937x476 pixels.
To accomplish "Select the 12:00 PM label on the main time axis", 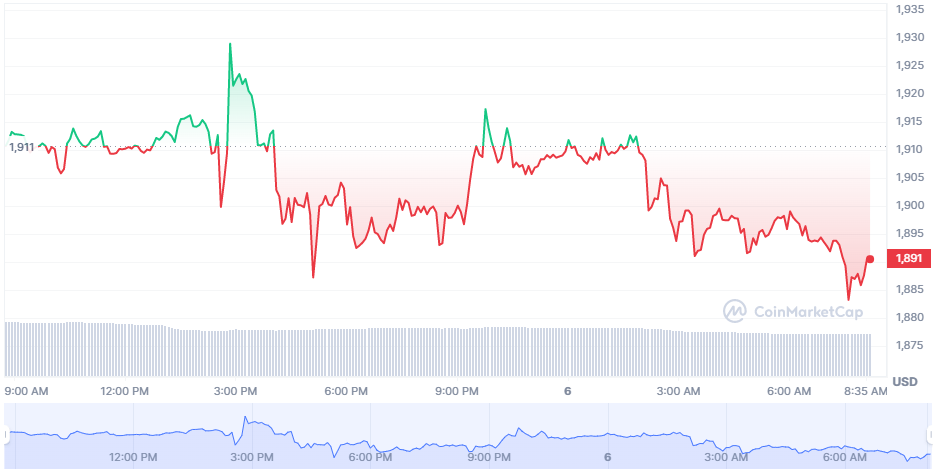I will [126, 391].
